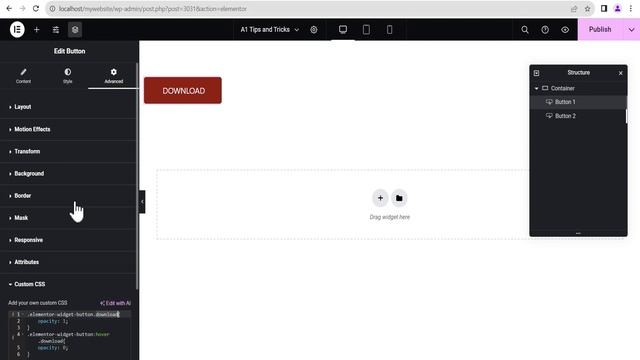Expand the Mask section
The image size is (640, 360).
pyautogui.click(x=69, y=218)
